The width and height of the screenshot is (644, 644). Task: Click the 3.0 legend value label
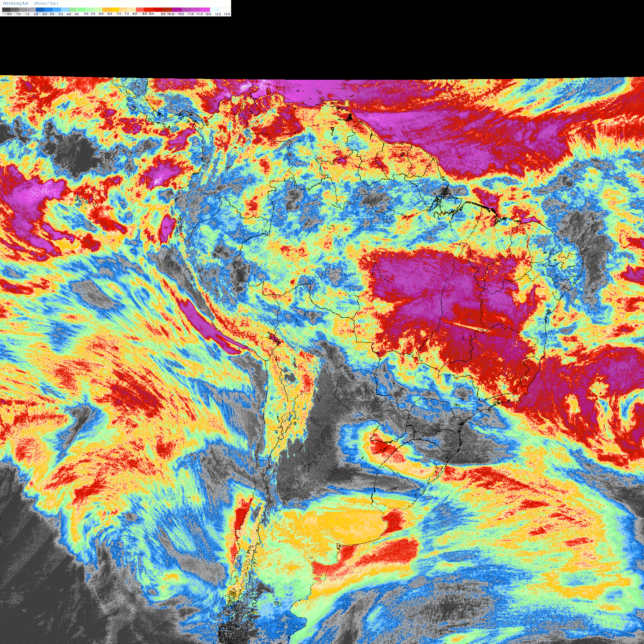[52, 14]
